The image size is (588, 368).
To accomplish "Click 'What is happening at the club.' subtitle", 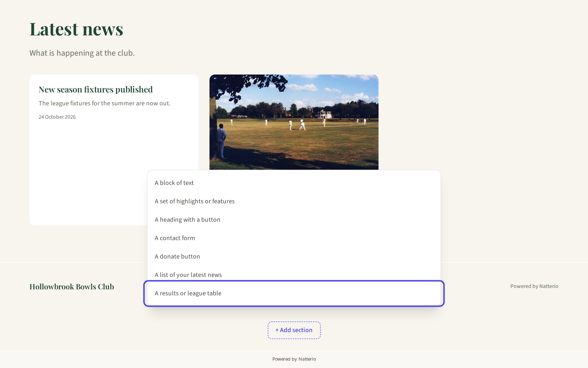I will pyautogui.click(x=82, y=53).
